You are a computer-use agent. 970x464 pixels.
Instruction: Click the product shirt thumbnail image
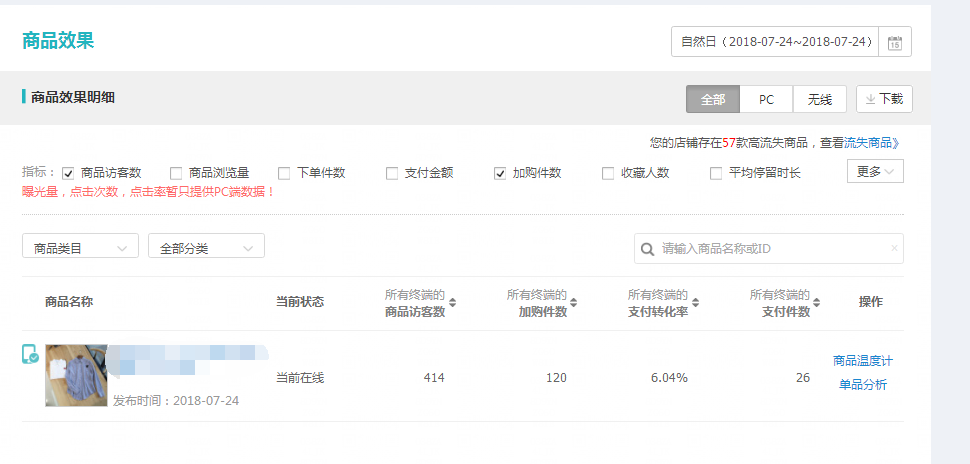76,375
